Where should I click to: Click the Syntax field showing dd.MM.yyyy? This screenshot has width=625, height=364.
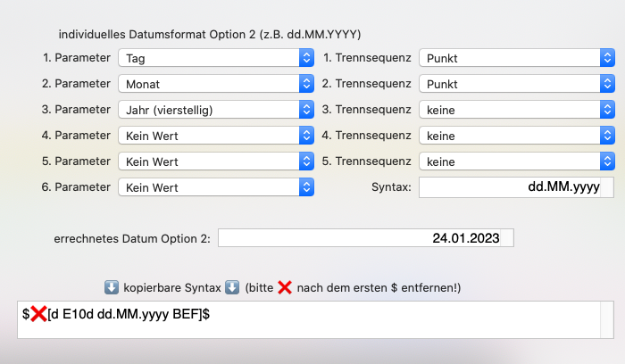click(x=516, y=187)
